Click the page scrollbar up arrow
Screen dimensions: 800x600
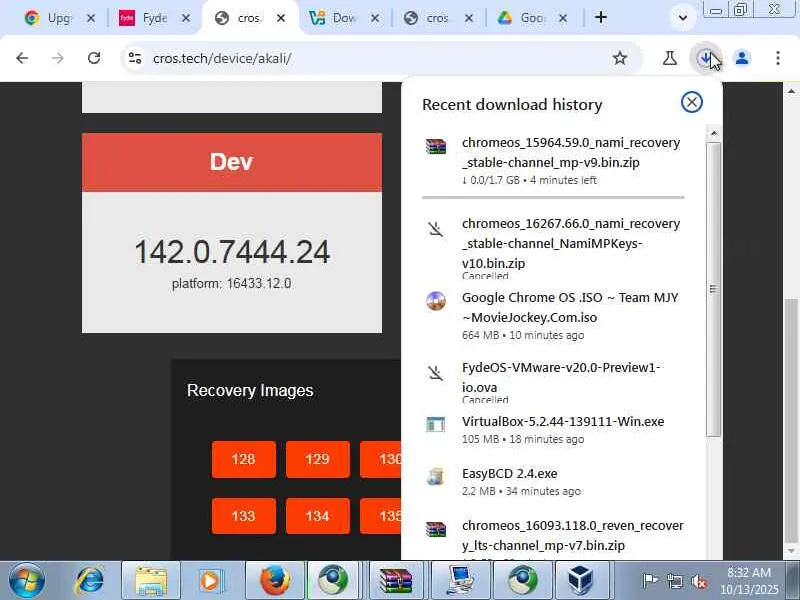[x=791, y=91]
